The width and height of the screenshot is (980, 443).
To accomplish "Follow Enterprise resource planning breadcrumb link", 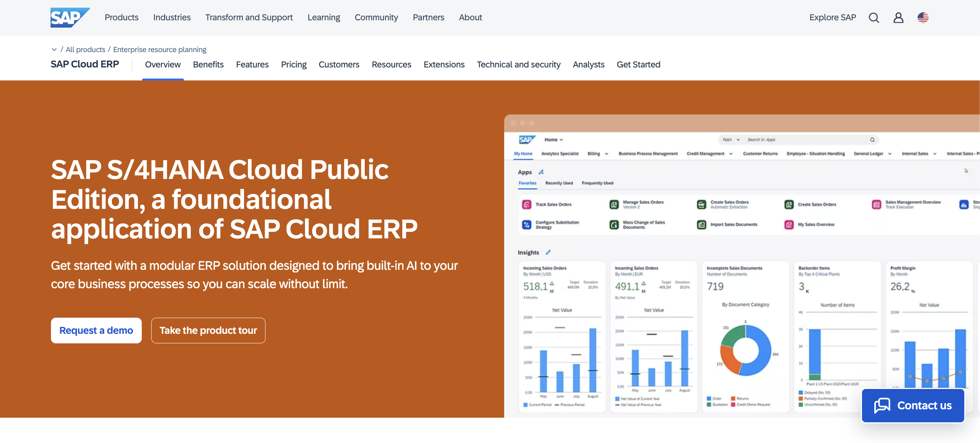I will tap(160, 49).
